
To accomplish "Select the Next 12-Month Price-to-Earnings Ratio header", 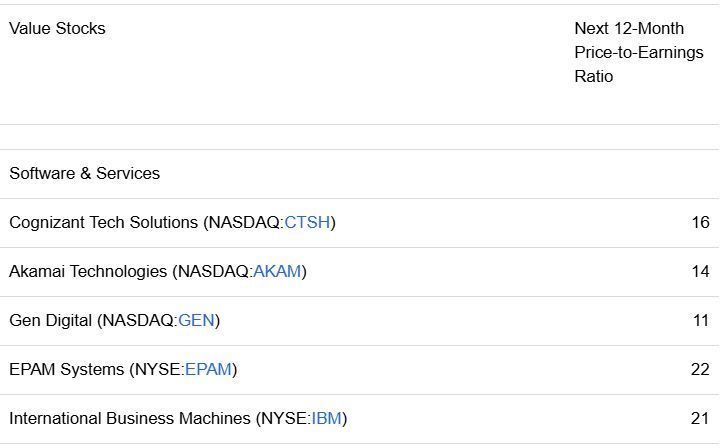I will [x=638, y=53].
